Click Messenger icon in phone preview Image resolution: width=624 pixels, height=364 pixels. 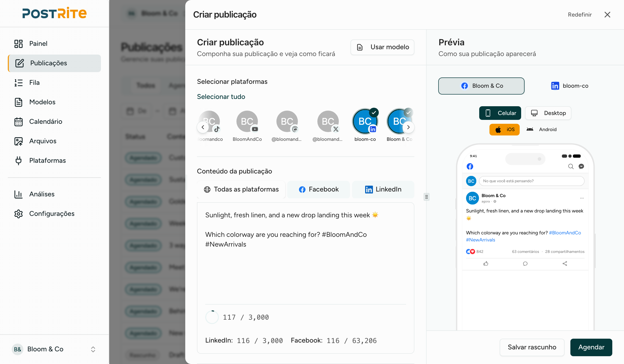click(581, 166)
